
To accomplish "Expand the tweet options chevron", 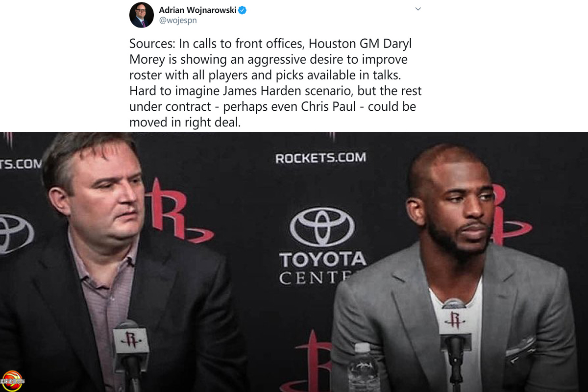I will click(418, 9).
